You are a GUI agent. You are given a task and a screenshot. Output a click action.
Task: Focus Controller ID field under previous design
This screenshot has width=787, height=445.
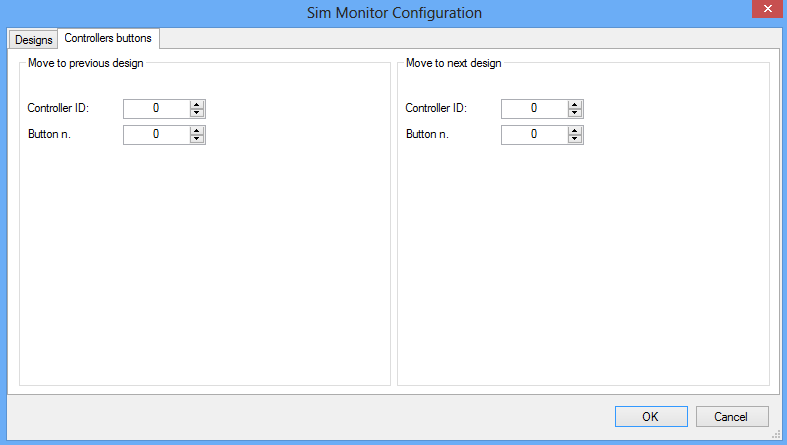pyautogui.click(x=156, y=109)
